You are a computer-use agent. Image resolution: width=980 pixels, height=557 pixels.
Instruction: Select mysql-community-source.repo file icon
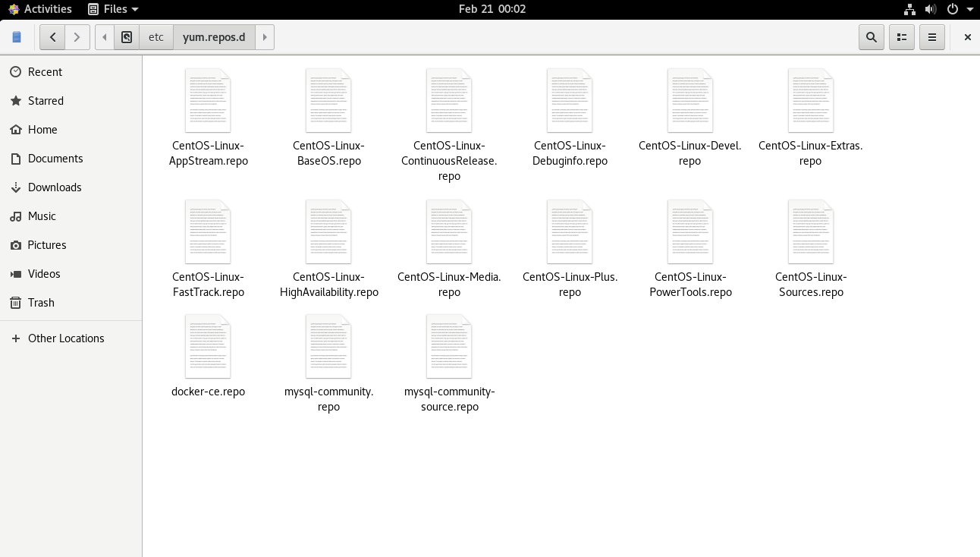coord(449,347)
